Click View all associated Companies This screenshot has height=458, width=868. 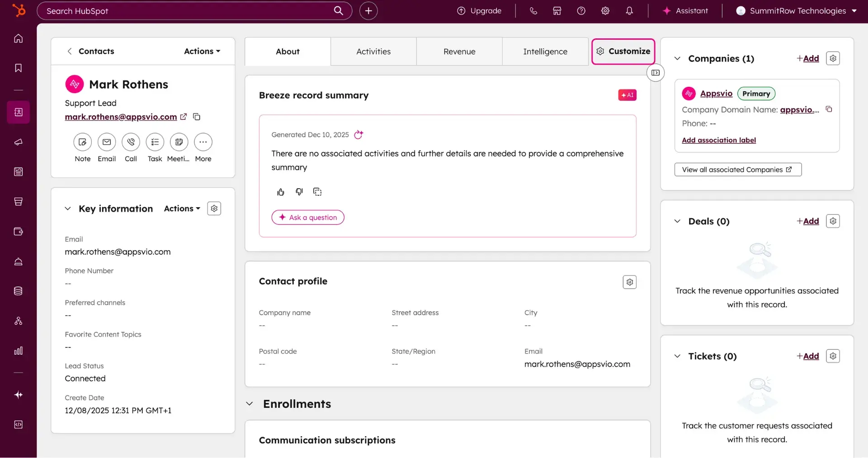click(737, 169)
